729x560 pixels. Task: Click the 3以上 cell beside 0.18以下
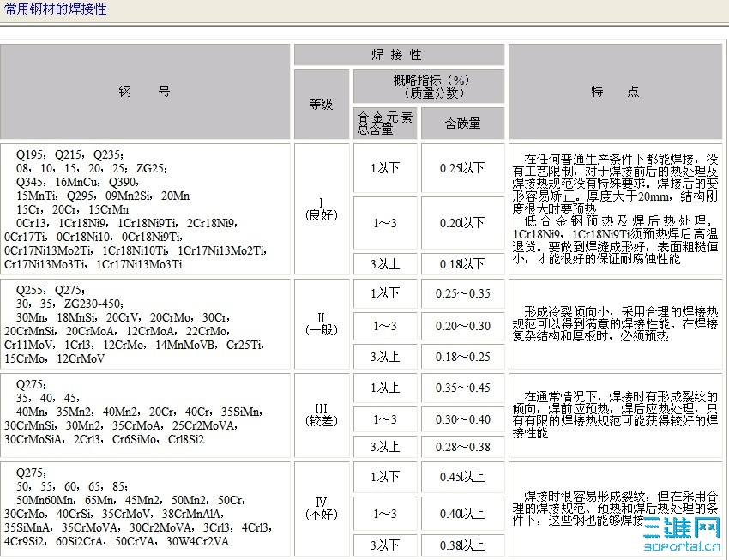tap(385, 264)
